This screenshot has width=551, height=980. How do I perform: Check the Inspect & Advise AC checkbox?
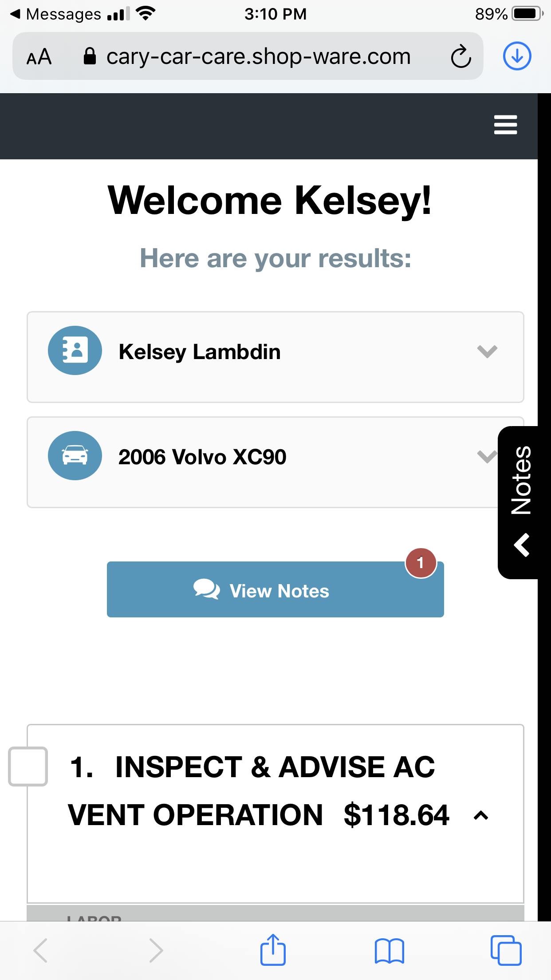(x=28, y=767)
